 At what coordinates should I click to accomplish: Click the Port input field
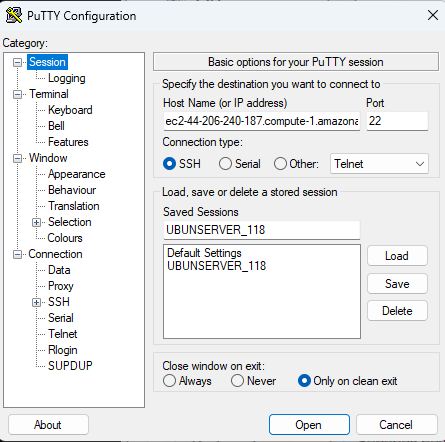tap(397, 121)
